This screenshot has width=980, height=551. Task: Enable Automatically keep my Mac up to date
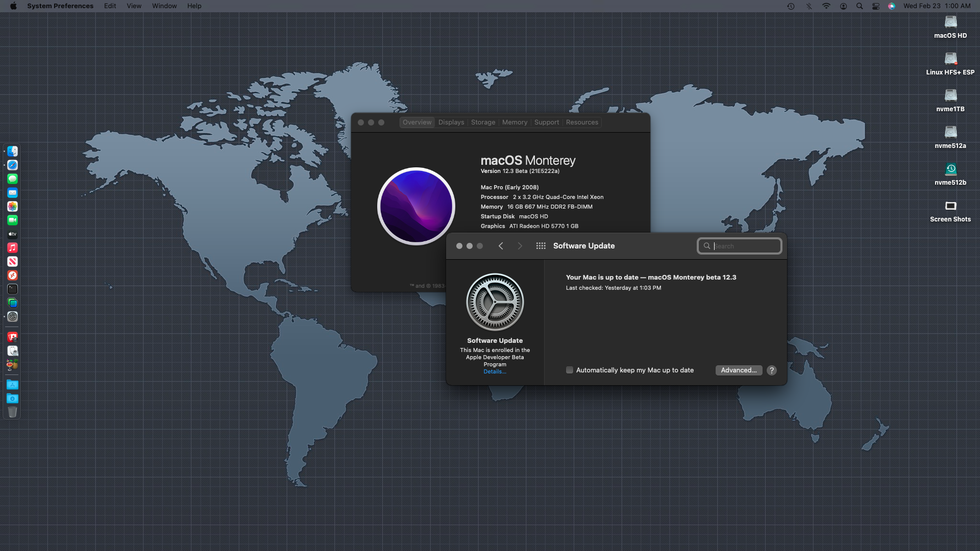[570, 370]
